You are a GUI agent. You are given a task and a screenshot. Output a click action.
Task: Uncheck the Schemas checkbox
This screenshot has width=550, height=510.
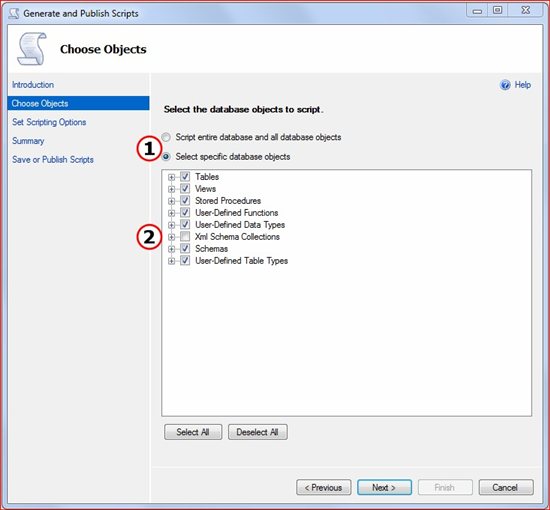point(185,248)
